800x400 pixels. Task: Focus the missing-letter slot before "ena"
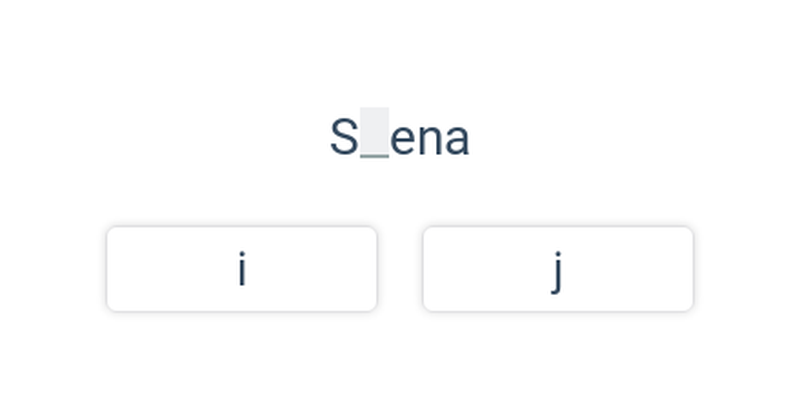point(374,133)
